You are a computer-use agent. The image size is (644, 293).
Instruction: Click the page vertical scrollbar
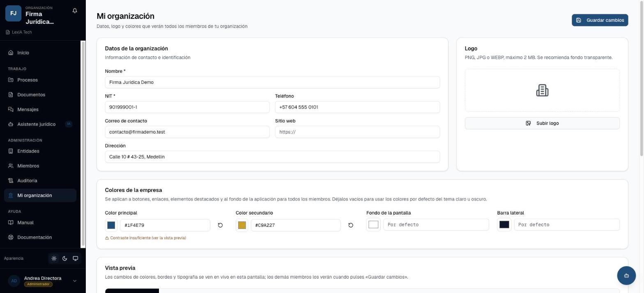pos(642,78)
